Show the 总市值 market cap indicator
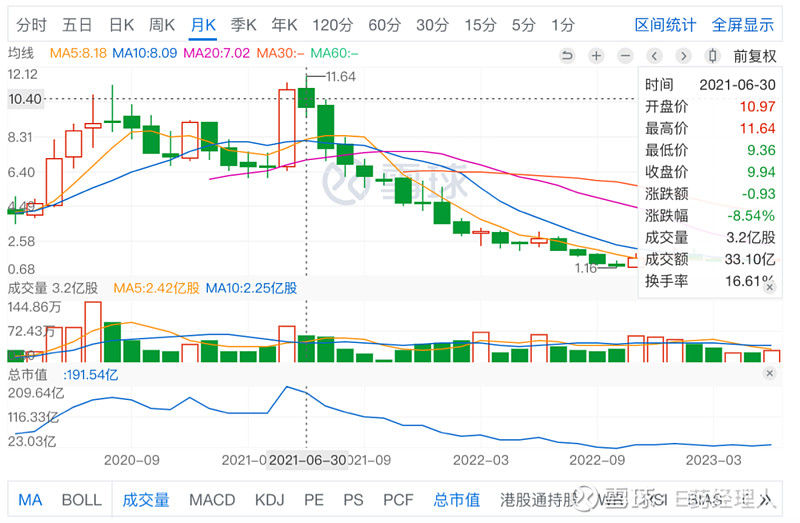 pyautogui.click(x=456, y=499)
